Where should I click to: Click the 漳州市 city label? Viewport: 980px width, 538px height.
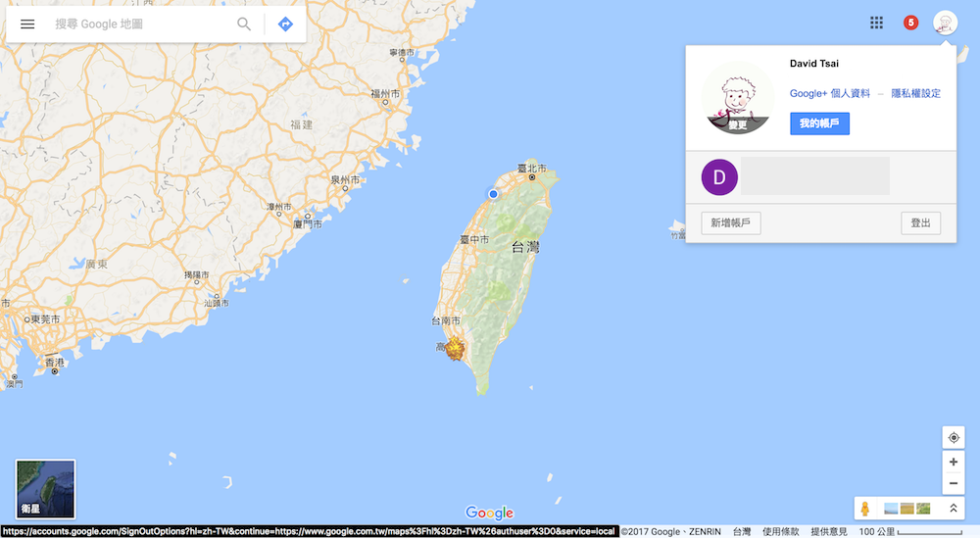(x=278, y=206)
